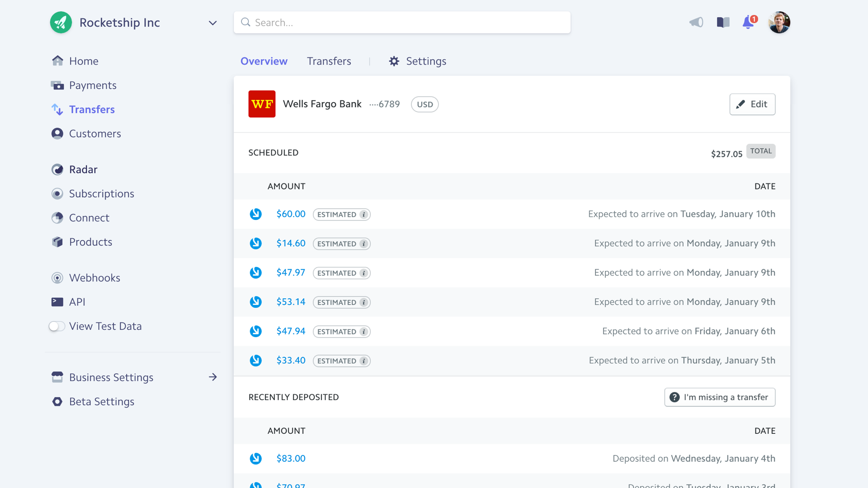This screenshot has height=488, width=868.
Task: Expand Business Settings arrow
Action: (213, 377)
